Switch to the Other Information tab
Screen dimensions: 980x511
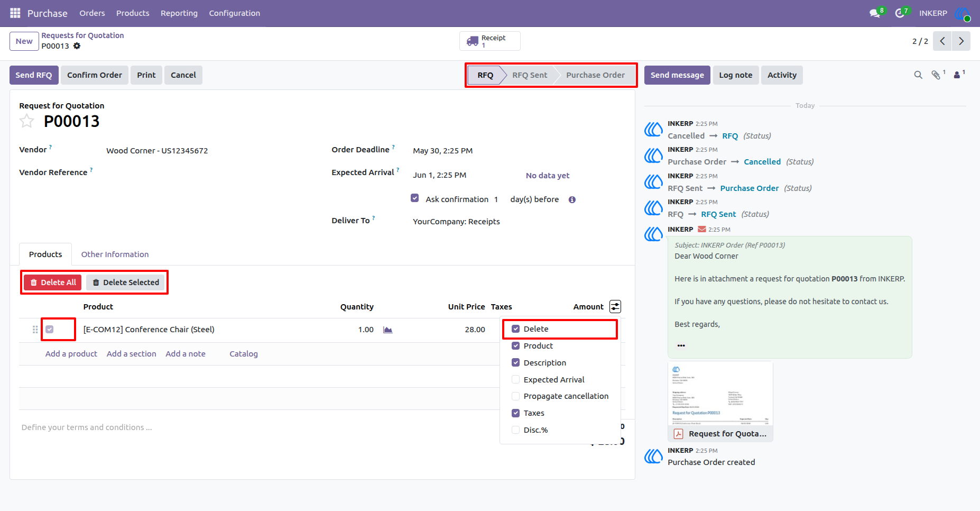point(115,254)
